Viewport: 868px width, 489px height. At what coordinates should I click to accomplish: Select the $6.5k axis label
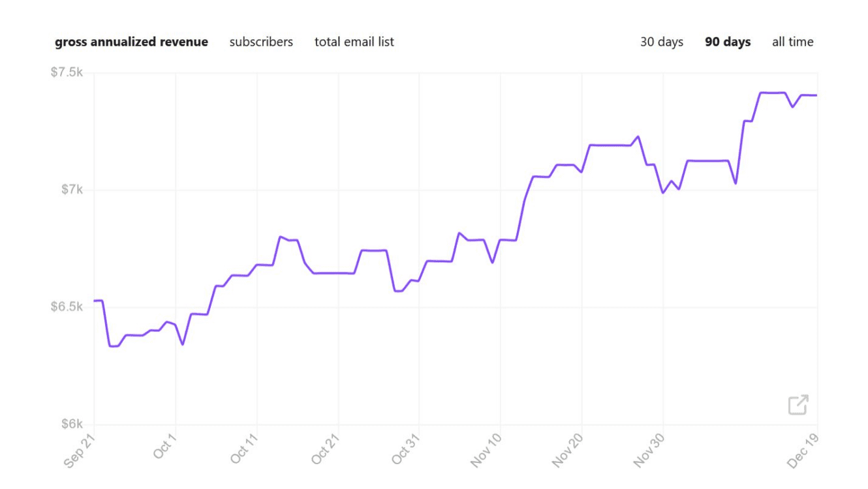coord(67,306)
